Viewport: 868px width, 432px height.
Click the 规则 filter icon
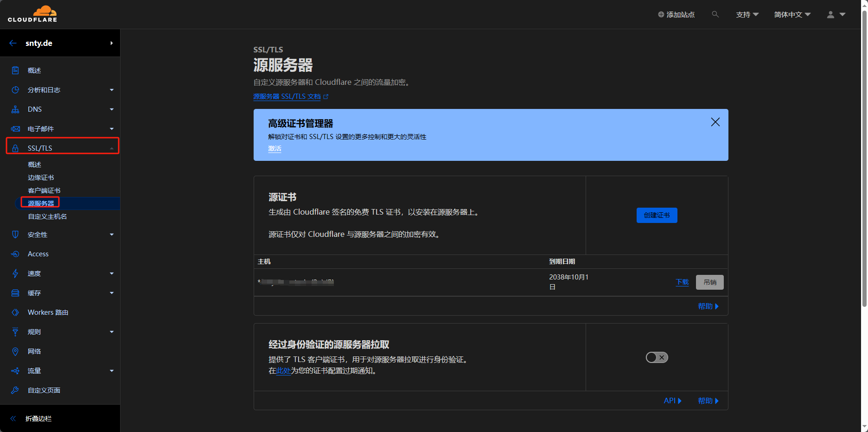(x=15, y=332)
